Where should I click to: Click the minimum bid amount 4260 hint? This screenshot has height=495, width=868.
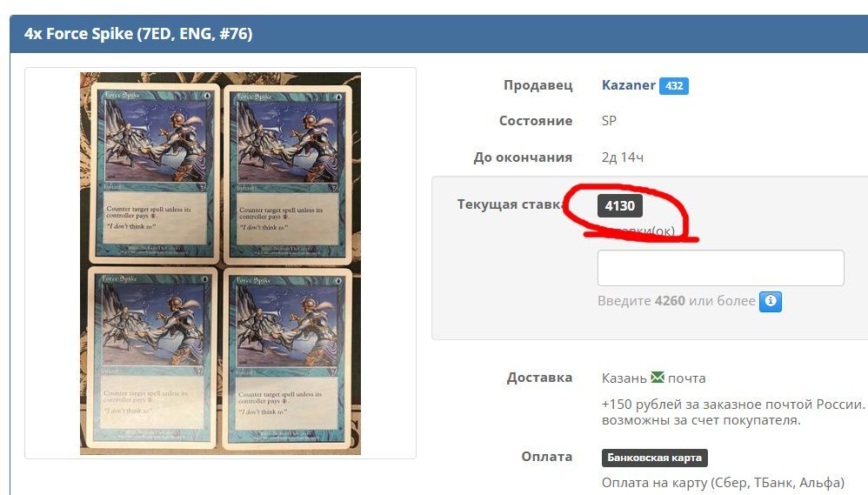tap(670, 301)
